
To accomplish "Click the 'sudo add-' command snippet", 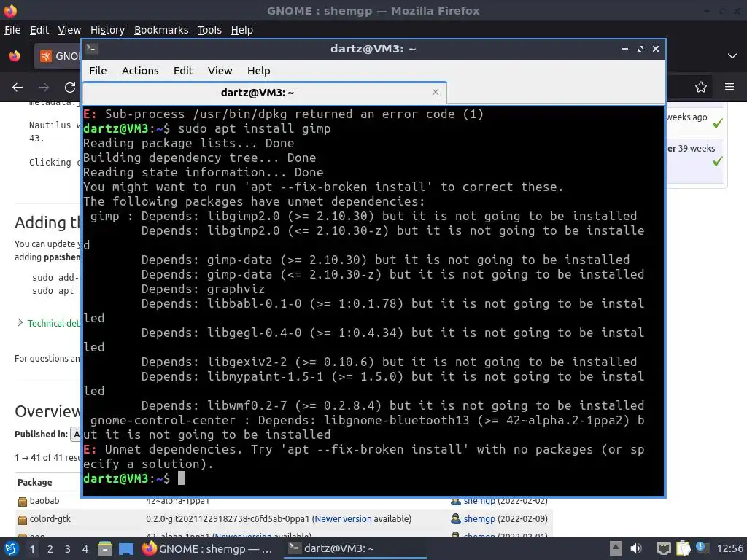I will pyautogui.click(x=55, y=278).
